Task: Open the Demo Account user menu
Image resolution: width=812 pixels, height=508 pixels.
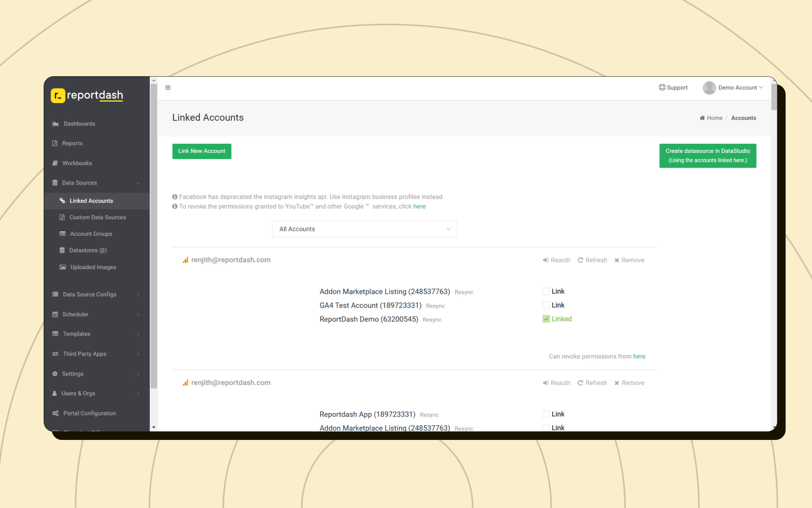Action: (733, 88)
